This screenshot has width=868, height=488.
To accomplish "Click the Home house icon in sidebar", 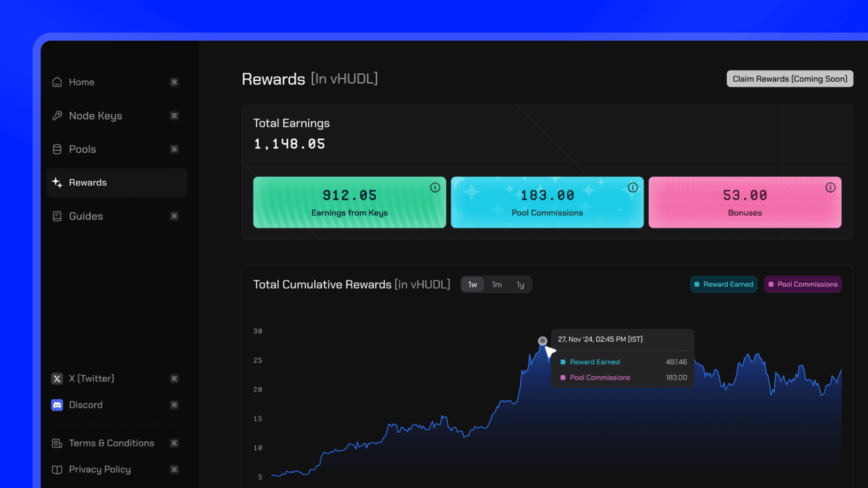I will [57, 82].
